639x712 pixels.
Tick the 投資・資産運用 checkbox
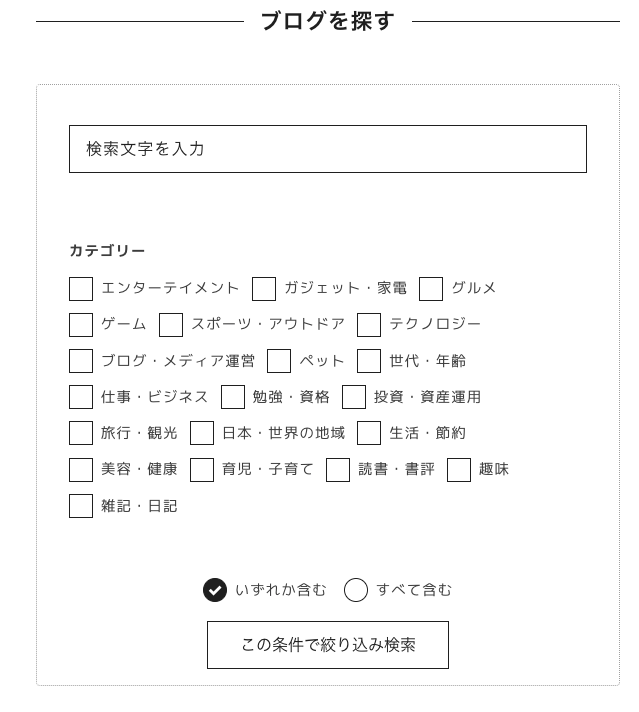click(x=354, y=397)
